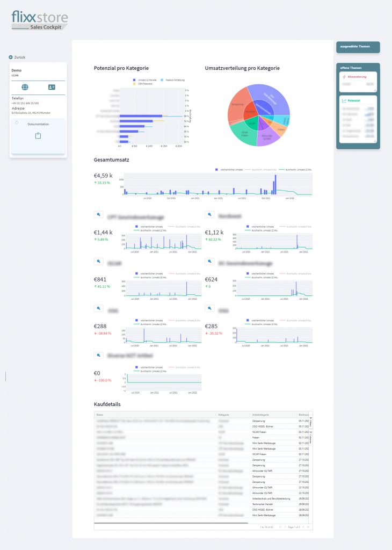Viewport: 392px width, 550px height.
Task: Click magnifier icon above €1,12 k chart
Action: [x=210, y=215]
